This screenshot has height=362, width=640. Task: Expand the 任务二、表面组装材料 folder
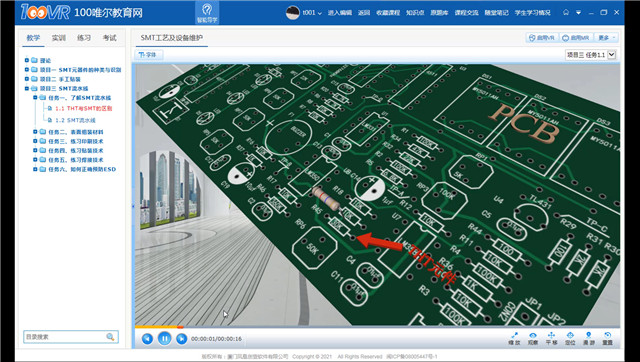pos(35,131)
